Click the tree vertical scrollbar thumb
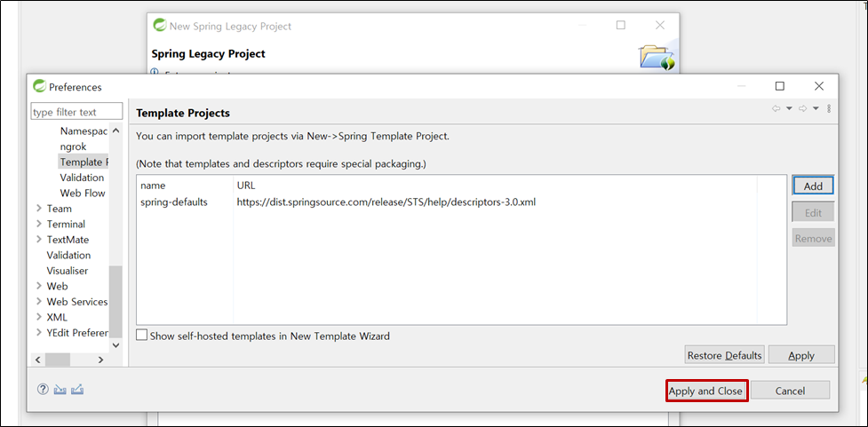Viewport: 868px width, 427px height. point(115,301)
